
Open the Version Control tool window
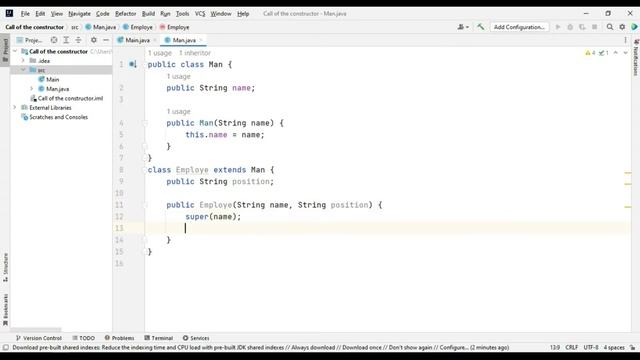click(x=38, y=338)
